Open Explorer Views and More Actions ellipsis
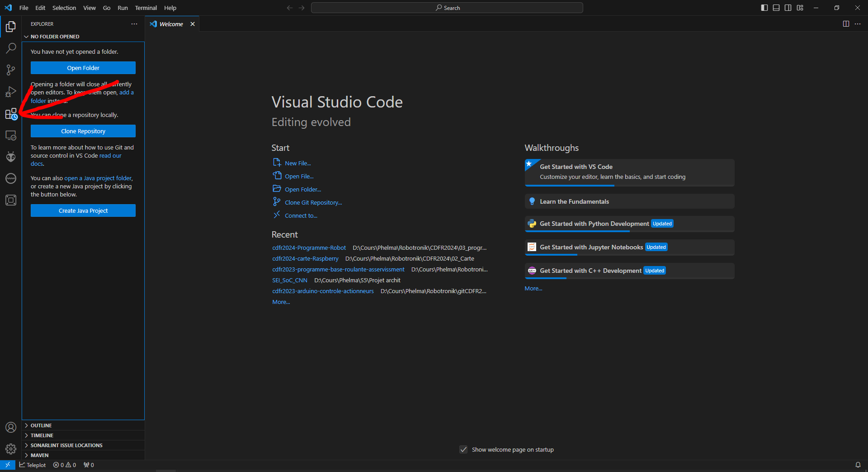The width and height of the screenshot is (868, 472). pos(134,24)
